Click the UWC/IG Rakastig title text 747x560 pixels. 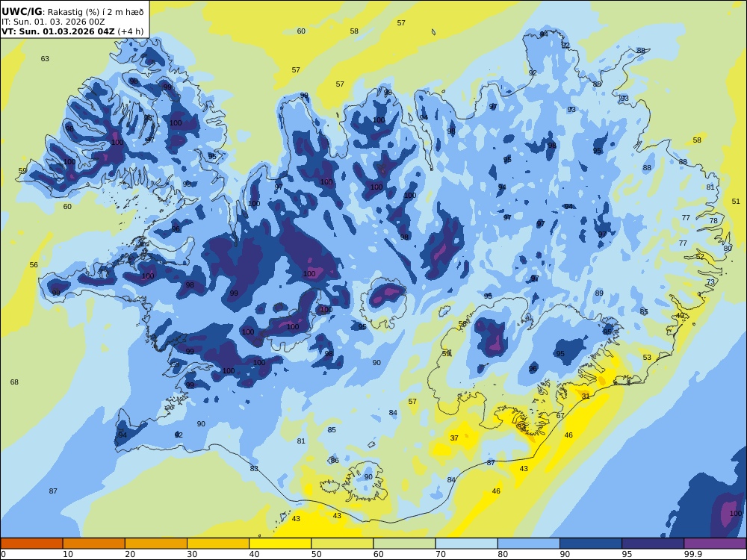click(72, 12)
